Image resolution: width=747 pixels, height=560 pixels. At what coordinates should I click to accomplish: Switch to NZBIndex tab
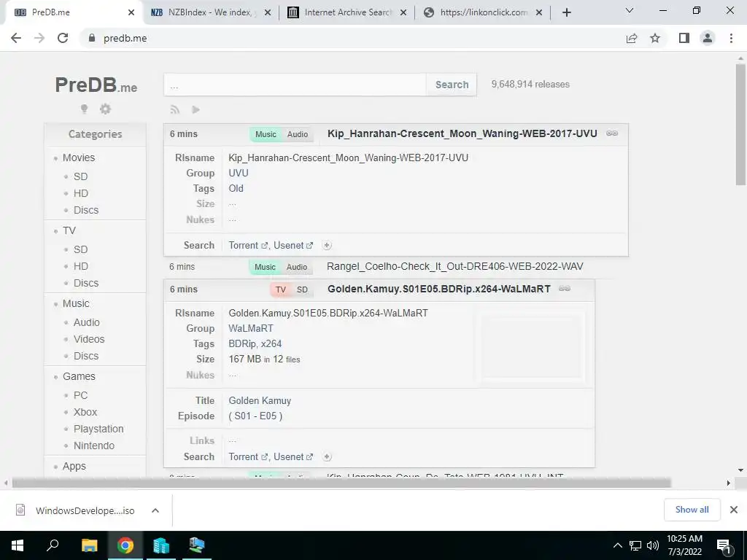coord(209,12)
